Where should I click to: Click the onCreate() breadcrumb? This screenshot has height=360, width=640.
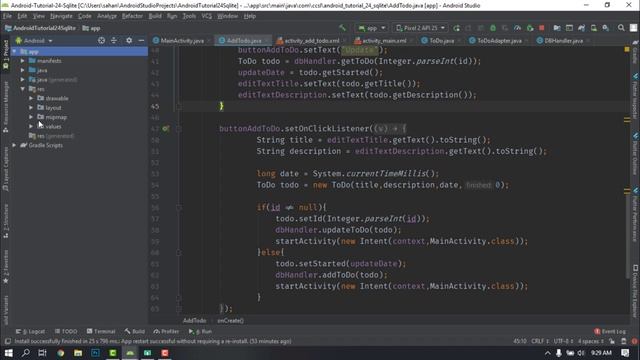coord(230,320)
